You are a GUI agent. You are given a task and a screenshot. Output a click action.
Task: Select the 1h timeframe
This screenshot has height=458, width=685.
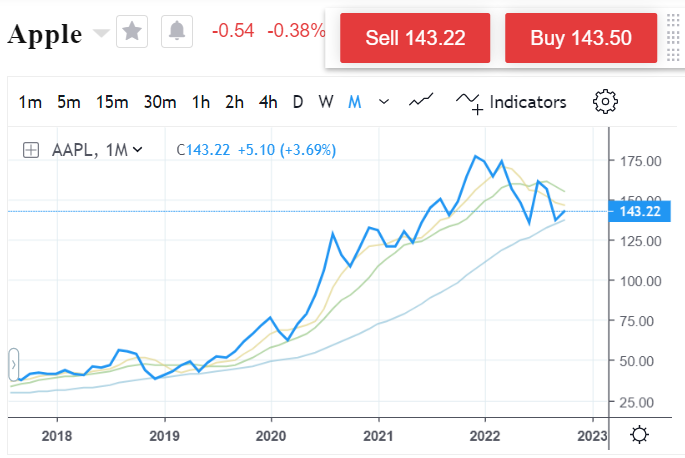pos(201,102)
